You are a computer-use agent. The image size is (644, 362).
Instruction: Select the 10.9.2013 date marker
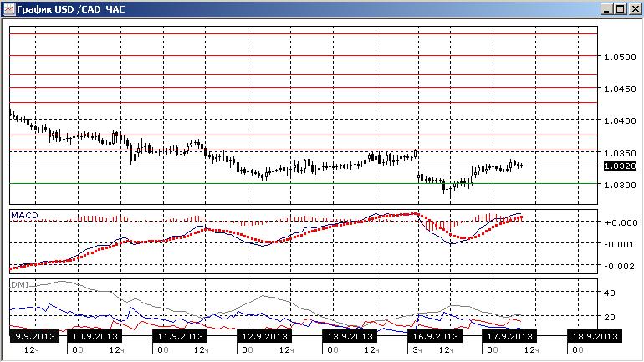pyautogui.click(x=95, y=337)
